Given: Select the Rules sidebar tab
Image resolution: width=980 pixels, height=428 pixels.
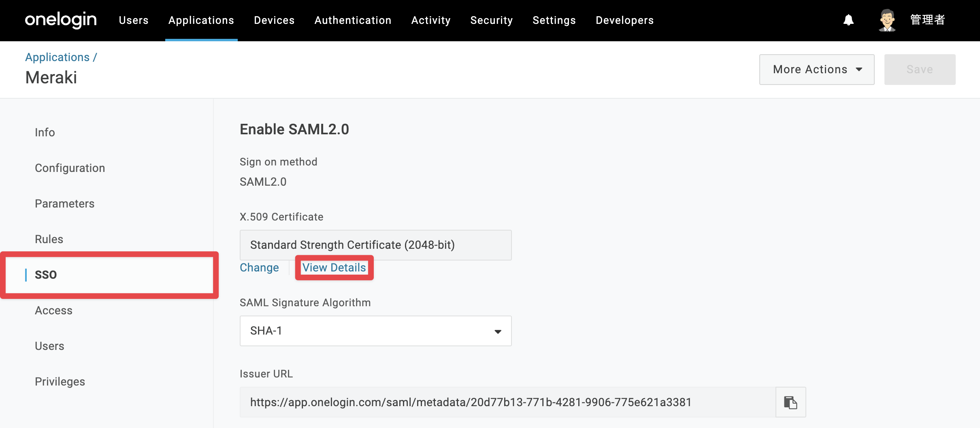Looking at the screenshot, I should 49,239.
